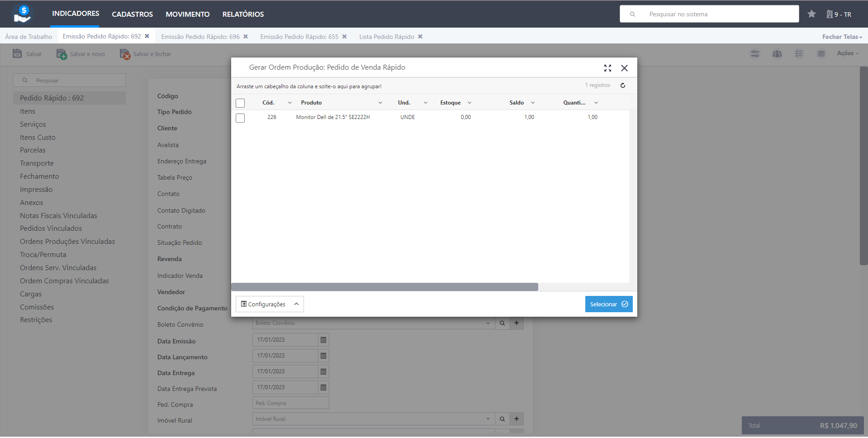Close the Emissão Pedido Rápido: 655 tab
868x438 pixels.
344,37
